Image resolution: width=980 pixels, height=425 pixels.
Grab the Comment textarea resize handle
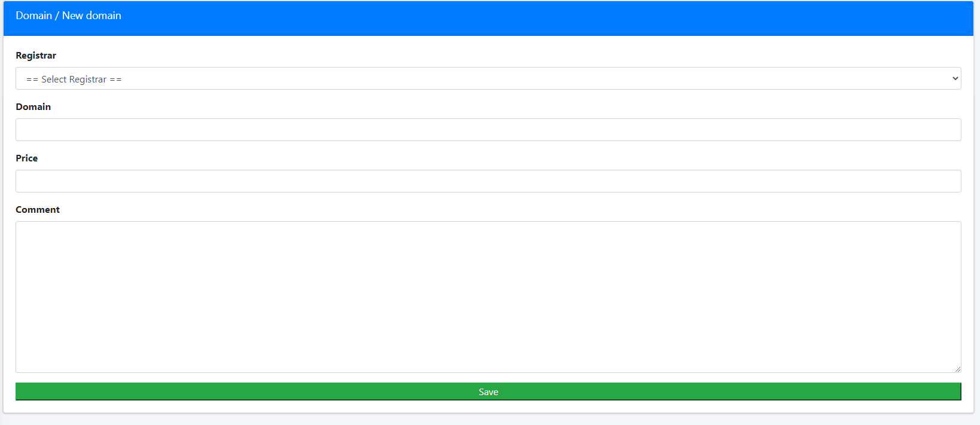click(x=957, y=369)
